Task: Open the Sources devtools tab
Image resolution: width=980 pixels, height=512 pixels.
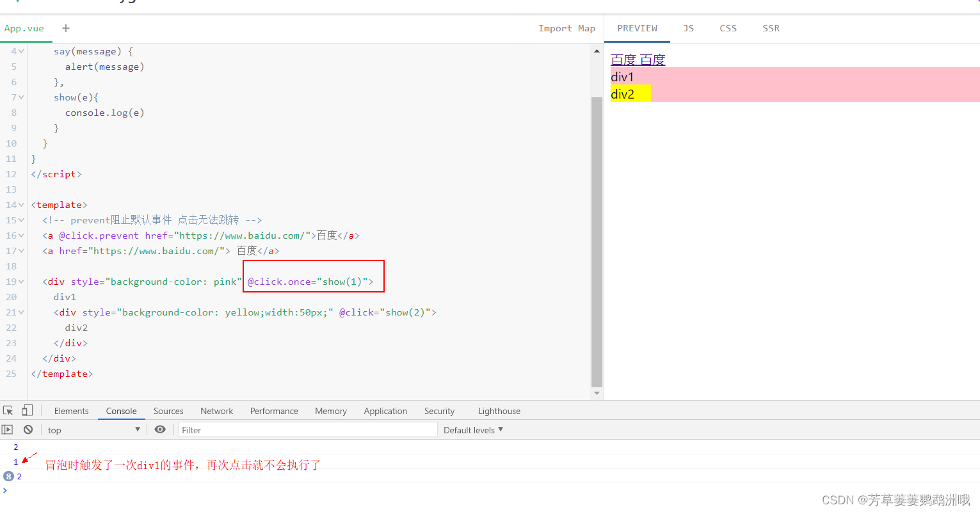Action: pos(168,411)
